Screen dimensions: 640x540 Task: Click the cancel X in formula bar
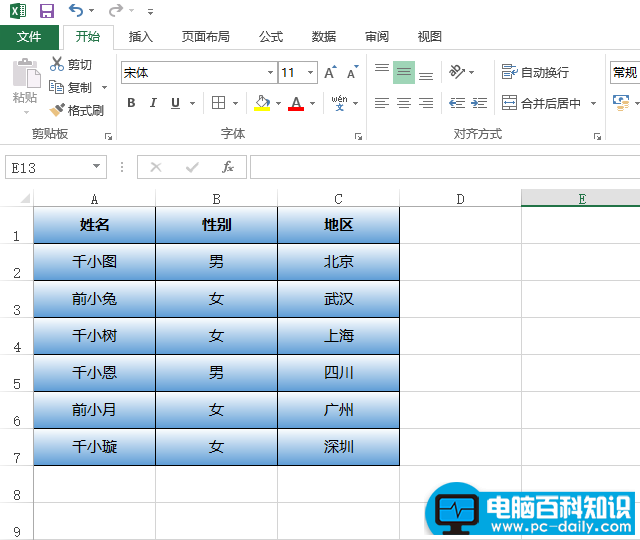click(x=156, y=167)
